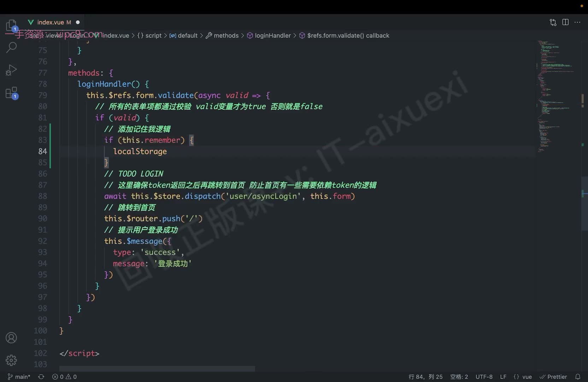Viewport: 588px width, 382px height.
Task: Click the 'user/asyncLogin' string
Action: (x=263, y=196)
